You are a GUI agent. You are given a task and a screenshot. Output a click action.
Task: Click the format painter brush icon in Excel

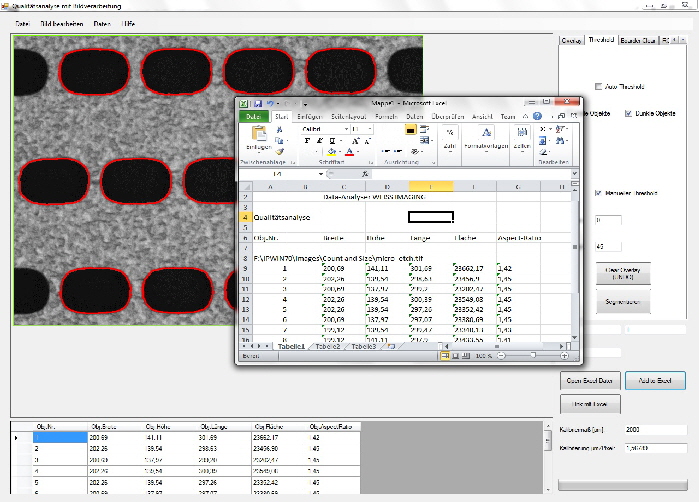279,151
